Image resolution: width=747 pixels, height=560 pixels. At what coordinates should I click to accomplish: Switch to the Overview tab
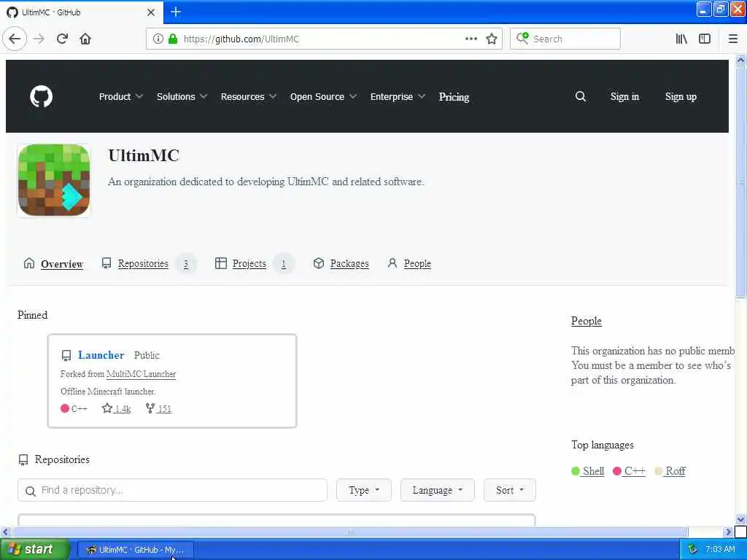tap(53, 264)
